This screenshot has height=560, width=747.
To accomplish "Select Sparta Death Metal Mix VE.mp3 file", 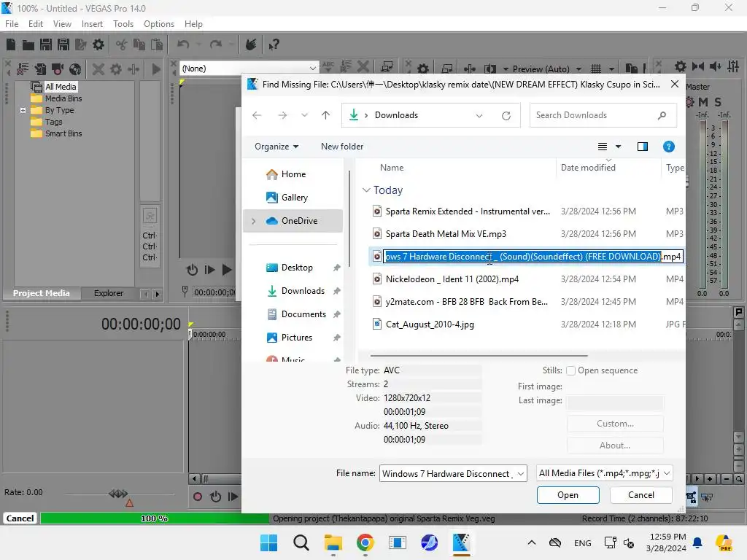I will pyautogui.click(x=446, y=234).
